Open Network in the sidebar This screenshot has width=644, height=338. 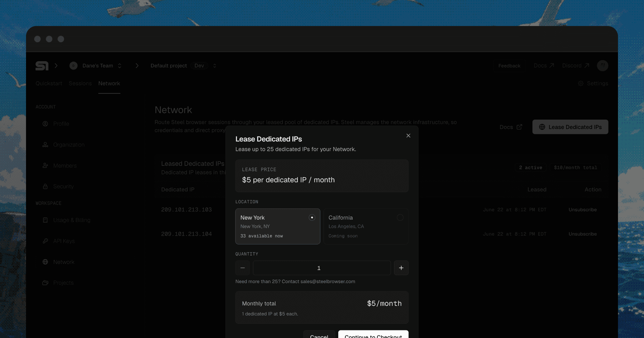tap(64, 262)
